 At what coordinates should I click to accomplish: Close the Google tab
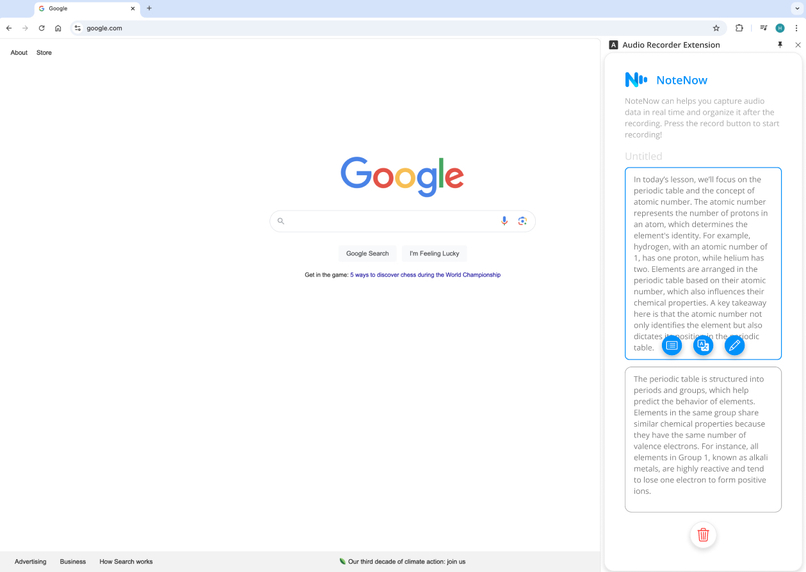click(x=133, y=8)
